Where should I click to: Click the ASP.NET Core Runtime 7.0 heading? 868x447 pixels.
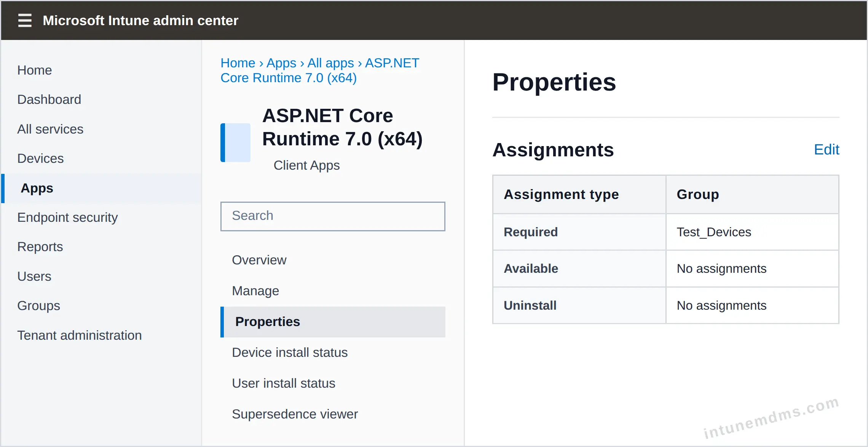pyautogui.click(x=342, y=127)
